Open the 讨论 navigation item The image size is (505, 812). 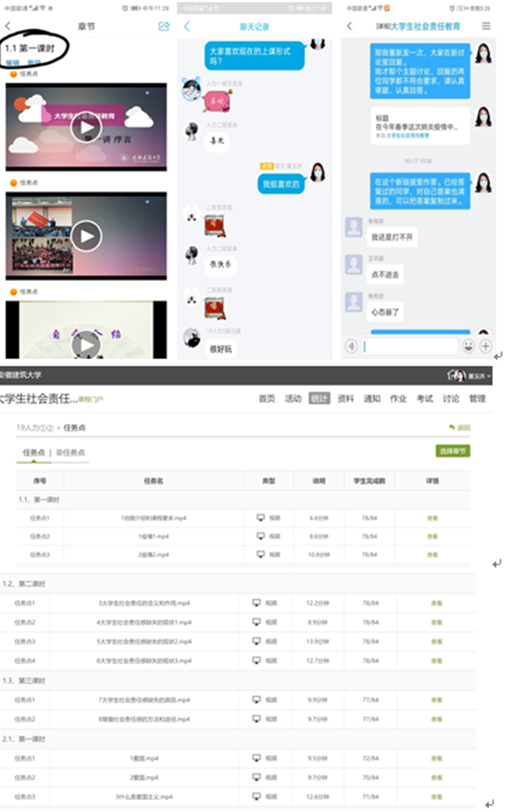pyautogui.click(x=451, y=399)
